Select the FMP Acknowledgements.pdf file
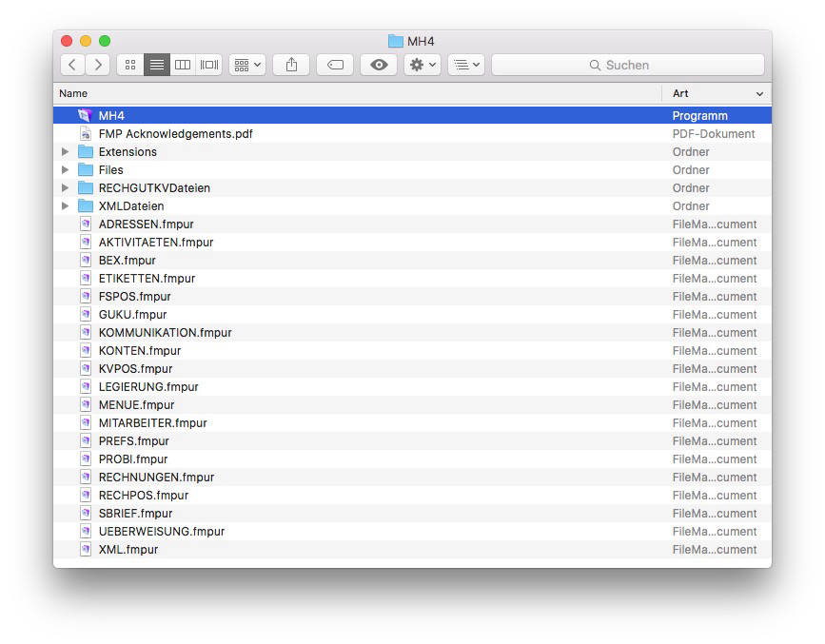The height and width of the screenshot is (644, 825). click(175, 134)
